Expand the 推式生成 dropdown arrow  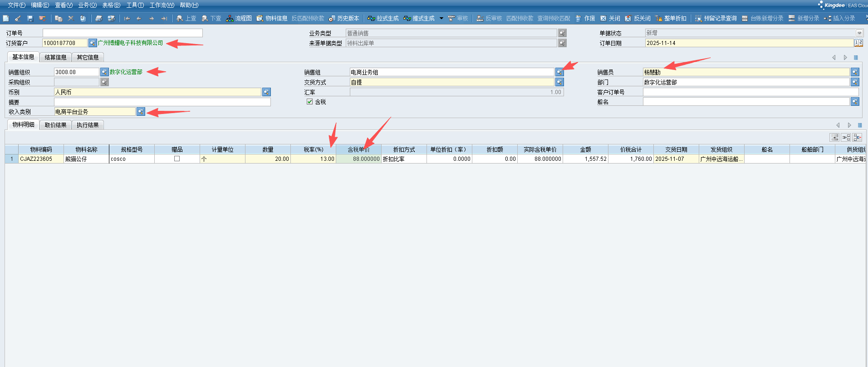point(441,19)
